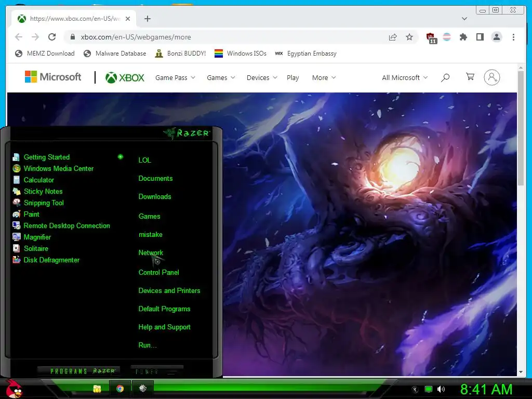The height and width of the screenshot is (399, 532).
Task: Click the Power button in Start menu
Action: click(157, 371)
